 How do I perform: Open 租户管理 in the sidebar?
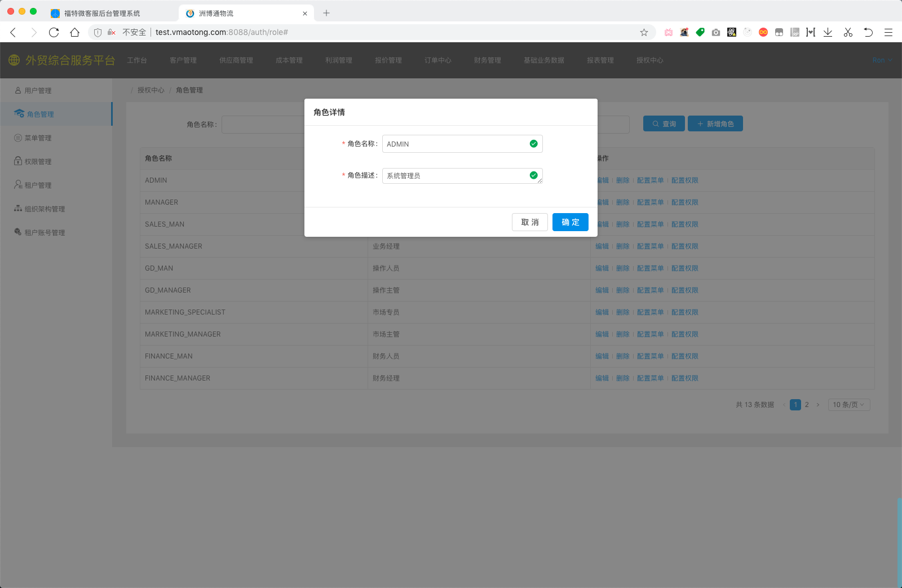click(56, 185)
